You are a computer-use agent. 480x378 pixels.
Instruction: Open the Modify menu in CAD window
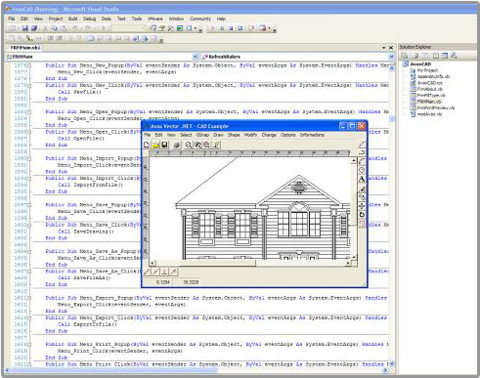[x=251, y=135]
